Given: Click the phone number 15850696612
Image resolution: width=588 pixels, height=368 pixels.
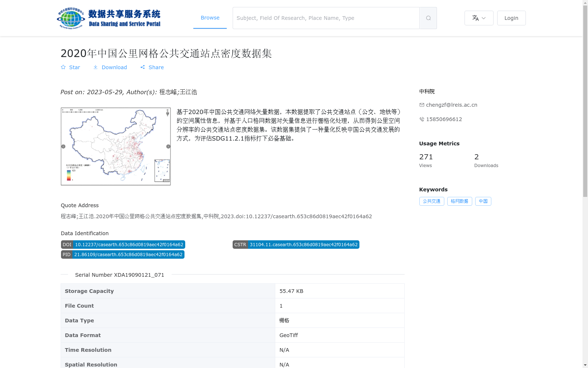Looking at the screenshot, I should (444, 119).
